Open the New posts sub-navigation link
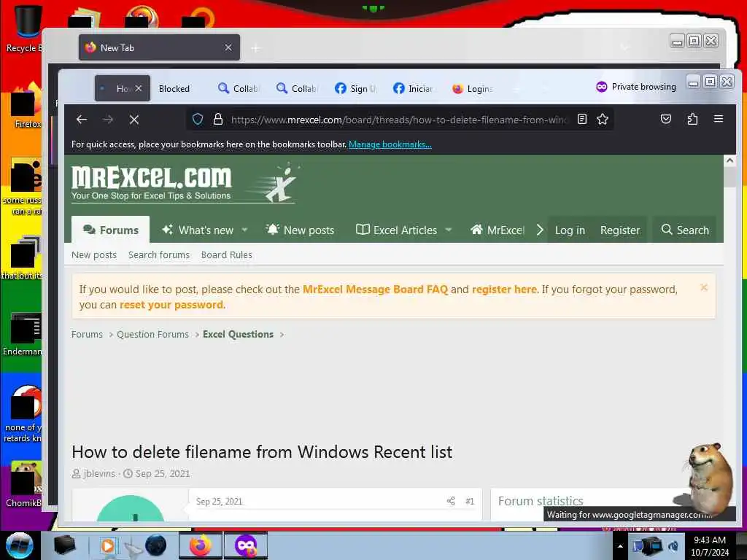The image size is (747, 560). pos(94,254)
